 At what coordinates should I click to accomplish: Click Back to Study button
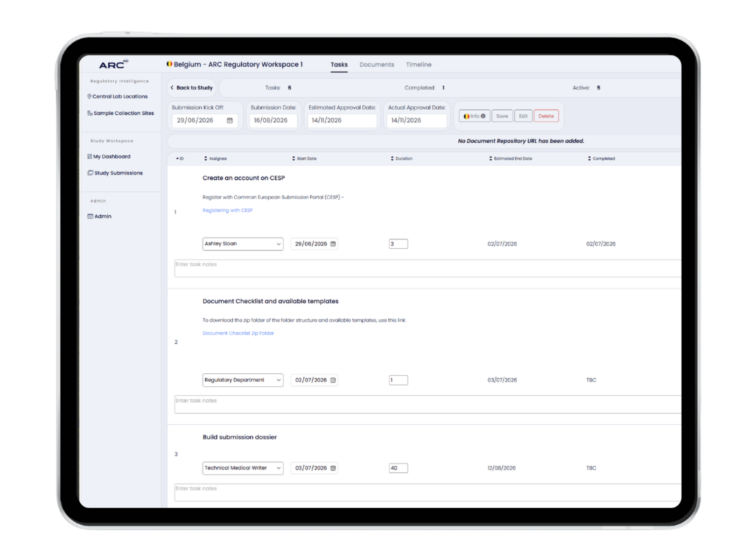[x=191, y=88]
